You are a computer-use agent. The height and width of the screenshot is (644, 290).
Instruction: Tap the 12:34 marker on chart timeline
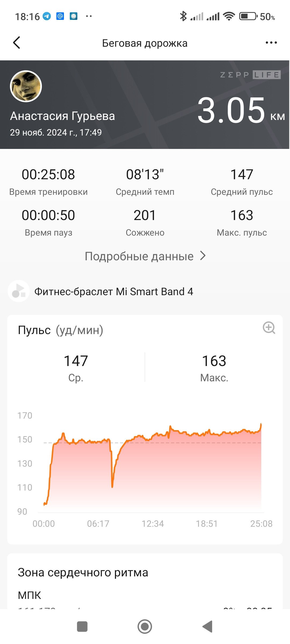pyautogui.click(x=153, y=524)
